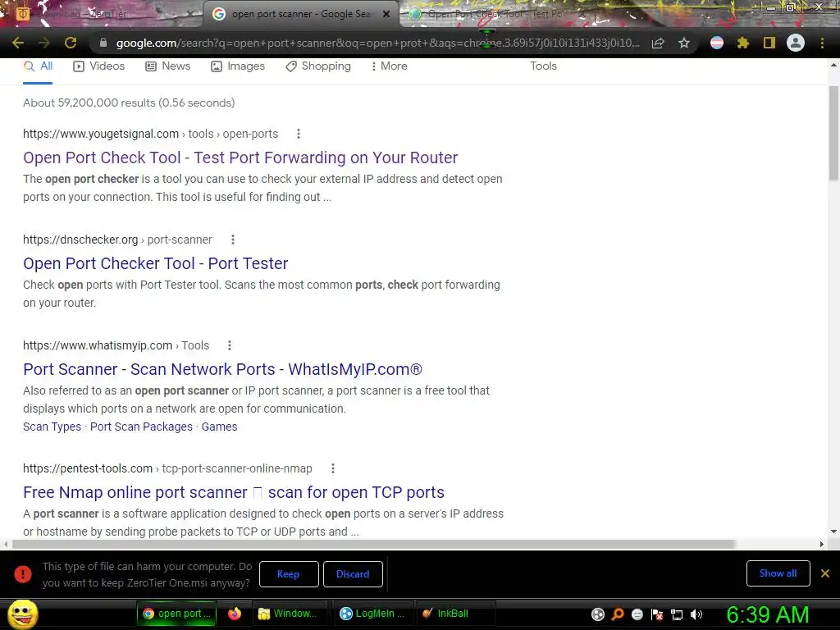840x630 pixels.
Task: Discard the ZeroTier One.msi download
Action: click(353, 574)
